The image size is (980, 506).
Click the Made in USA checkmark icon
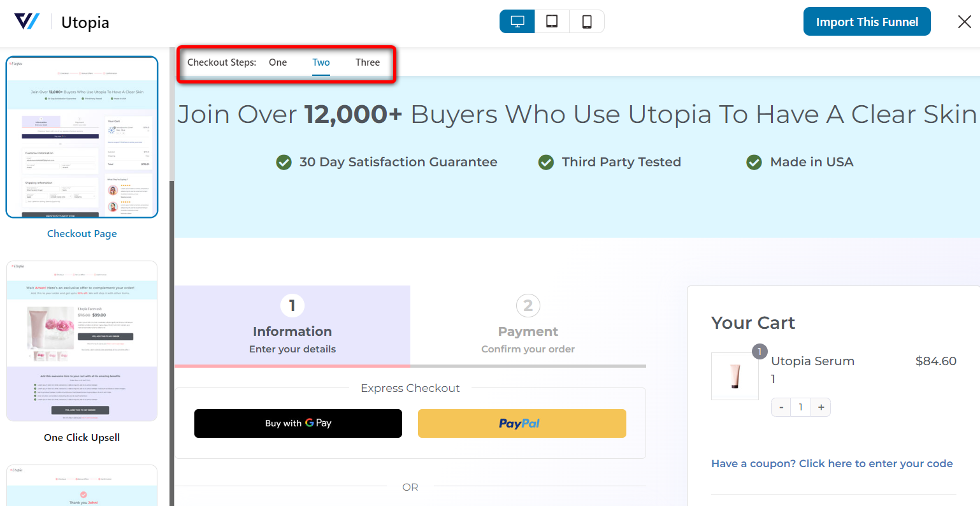(x=754, y=162)
